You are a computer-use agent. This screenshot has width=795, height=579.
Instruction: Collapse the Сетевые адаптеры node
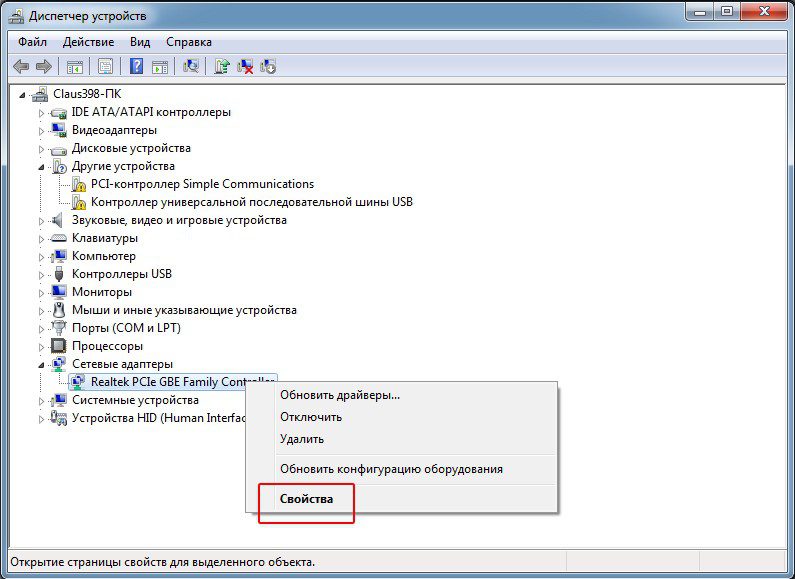[x=42, y=365]
